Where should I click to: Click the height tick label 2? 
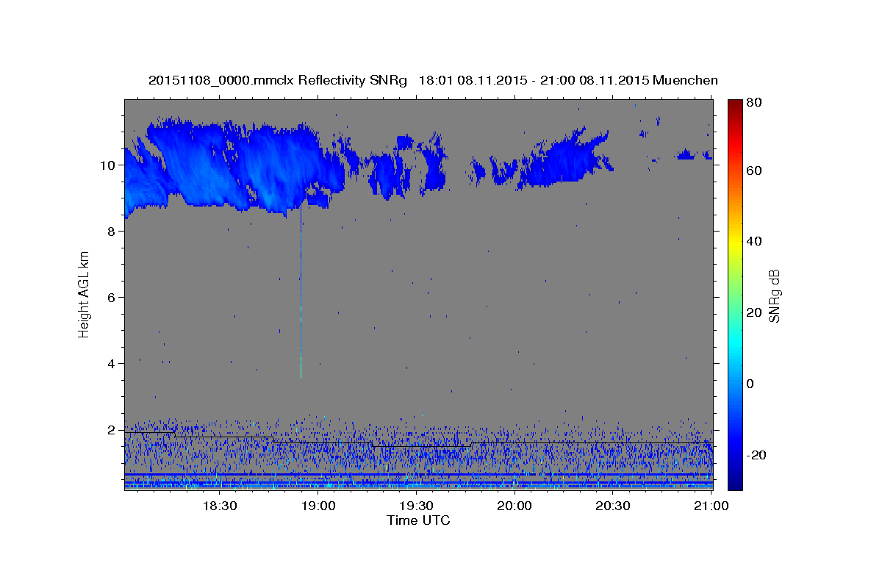112,429
